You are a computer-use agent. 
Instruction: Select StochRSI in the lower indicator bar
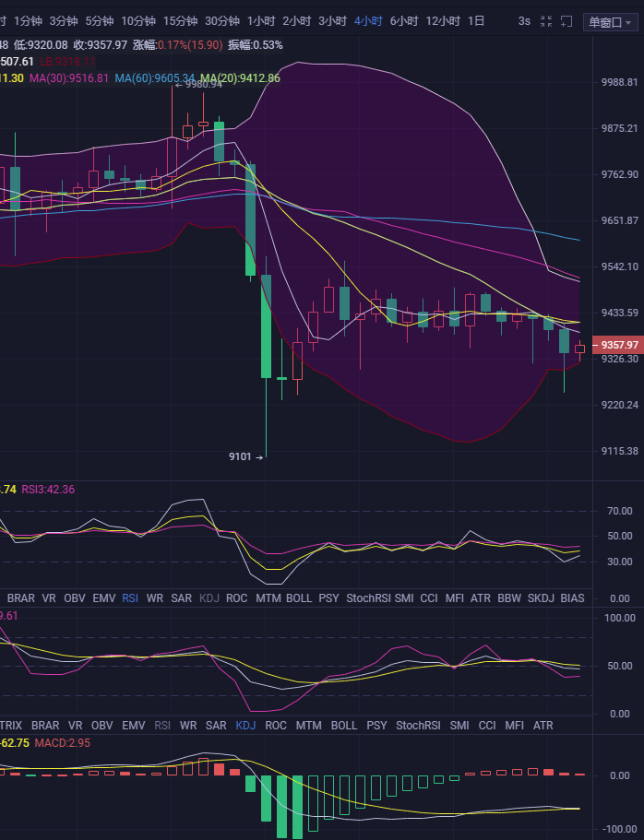418,726
